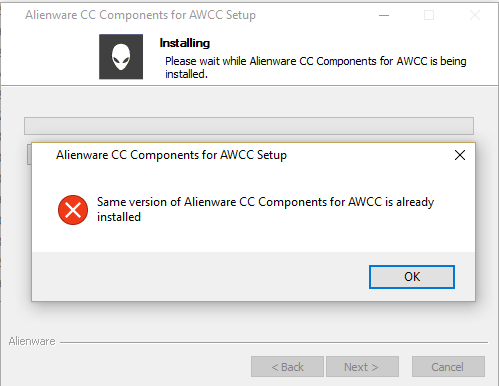
Task: Minimize the Alienware setup window
Action: (x=384, y=15)
